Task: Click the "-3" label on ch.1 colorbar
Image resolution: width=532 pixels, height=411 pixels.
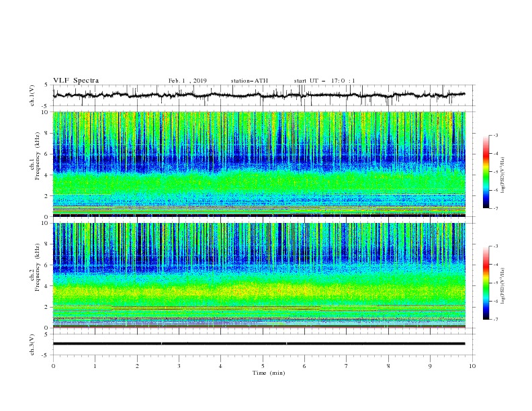Action: coord(496,135)
